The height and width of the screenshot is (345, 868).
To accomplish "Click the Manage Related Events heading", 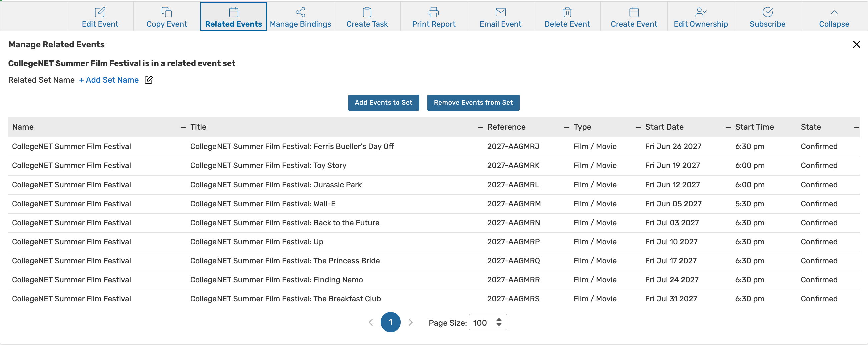I will click(x=57, y=44).
